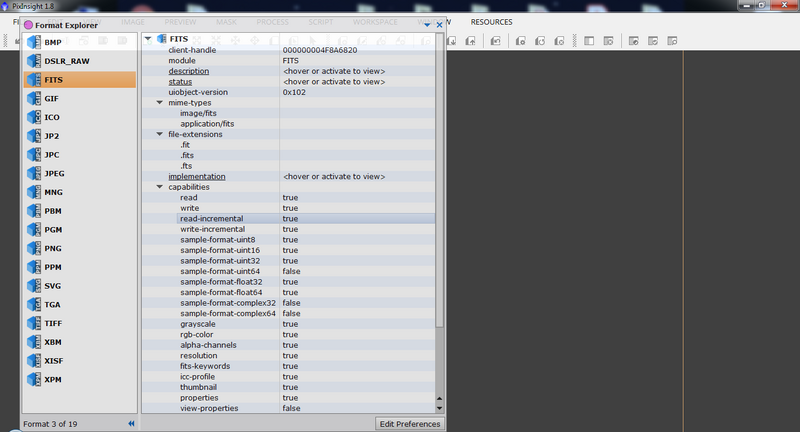Select the write-incremental capability row

tap(289, 229)
